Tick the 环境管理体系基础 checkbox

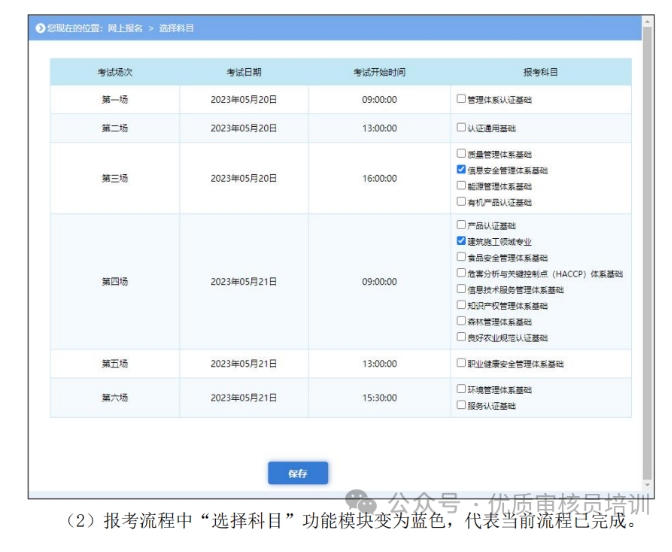(x=461, y=389)
